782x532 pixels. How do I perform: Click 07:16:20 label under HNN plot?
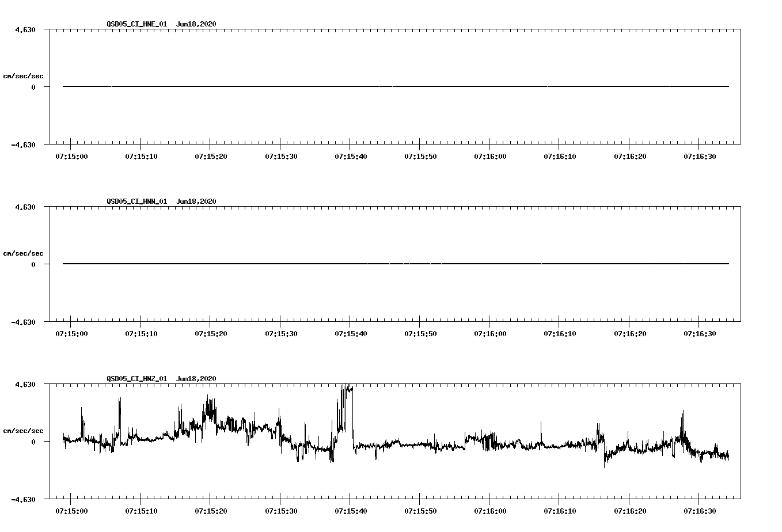click(629, 334)
